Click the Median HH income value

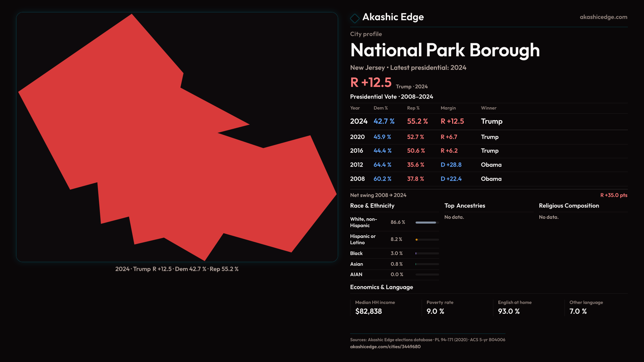tap(368, 311)
